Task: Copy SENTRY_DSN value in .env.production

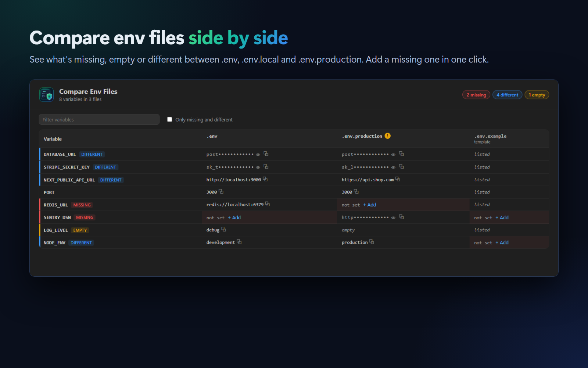Action: click(401, 217)
